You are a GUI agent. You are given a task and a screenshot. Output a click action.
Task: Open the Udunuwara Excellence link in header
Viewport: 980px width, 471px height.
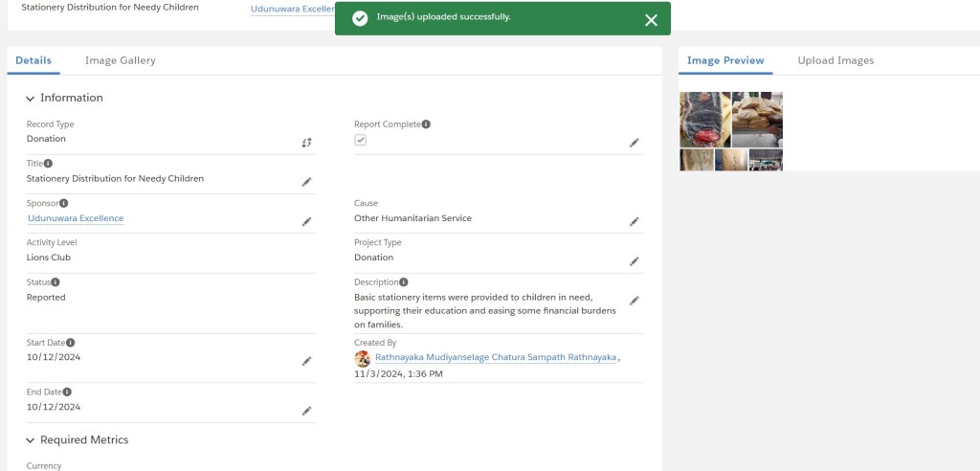(293, 9)
